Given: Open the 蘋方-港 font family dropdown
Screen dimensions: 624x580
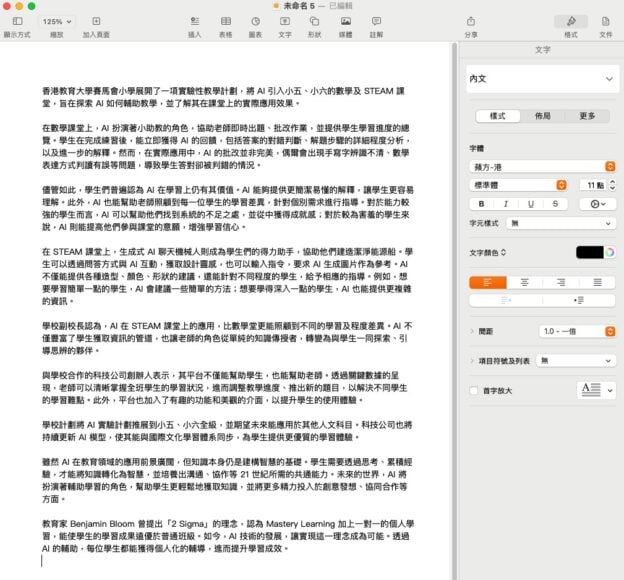Looking at the screenshot, I should 542,166.
